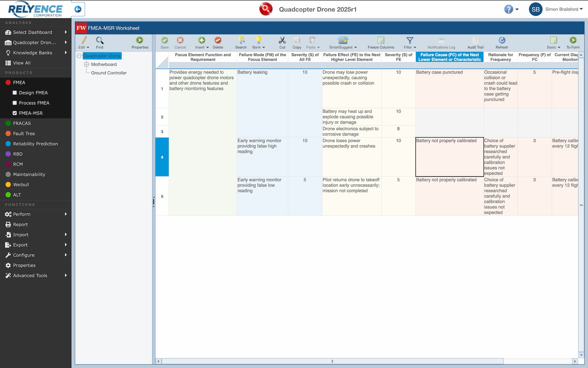This screenshot has height=368, width=588.
Task: Delete the selected worksheet row
Action: tap(218, 42)
